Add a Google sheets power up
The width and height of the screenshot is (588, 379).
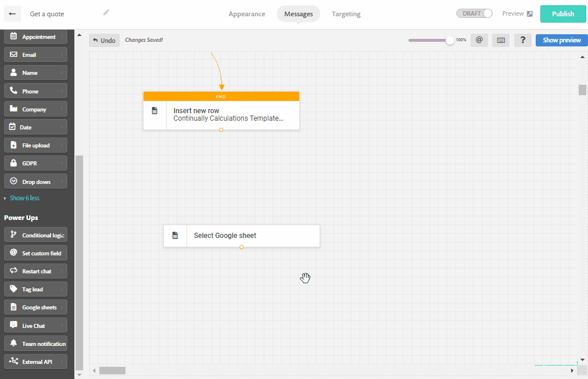click(x=35, y=307)
